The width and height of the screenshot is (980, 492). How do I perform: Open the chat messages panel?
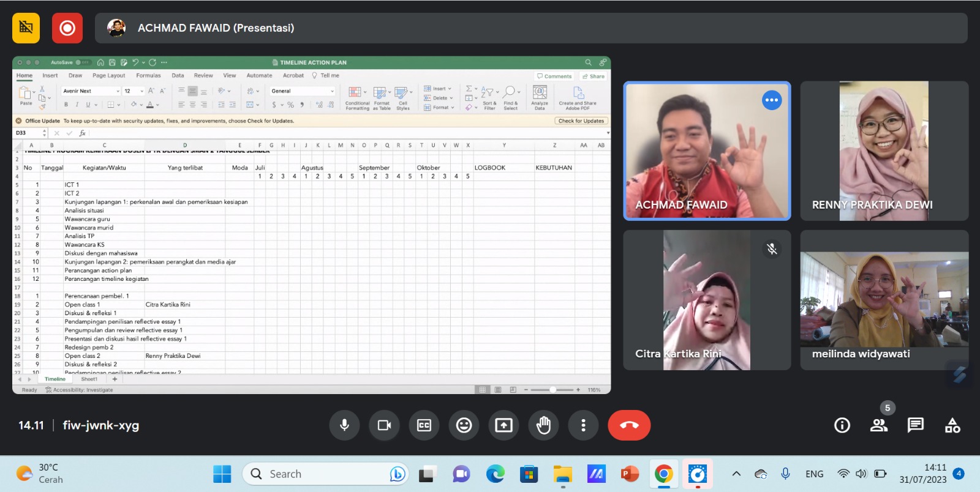point(916,425)
